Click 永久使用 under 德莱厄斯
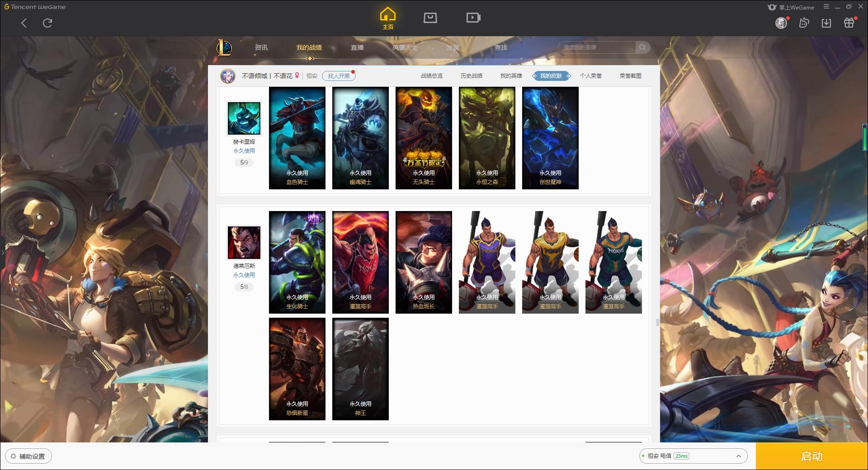868x470 pixels. (x=244, y=275)
